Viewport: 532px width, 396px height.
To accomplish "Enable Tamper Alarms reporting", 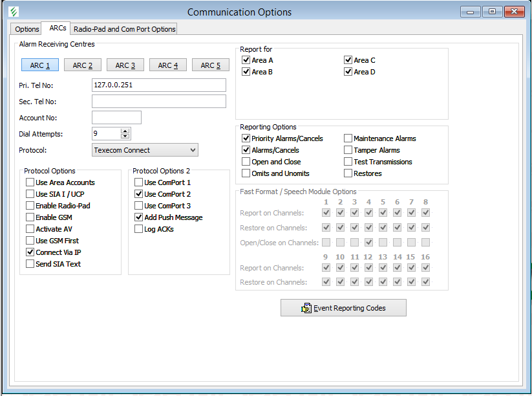I will click(x=348, y=150).
